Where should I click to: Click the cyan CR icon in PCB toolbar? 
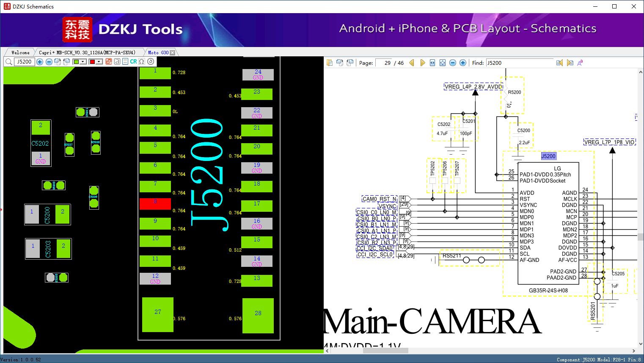point(133,62)
